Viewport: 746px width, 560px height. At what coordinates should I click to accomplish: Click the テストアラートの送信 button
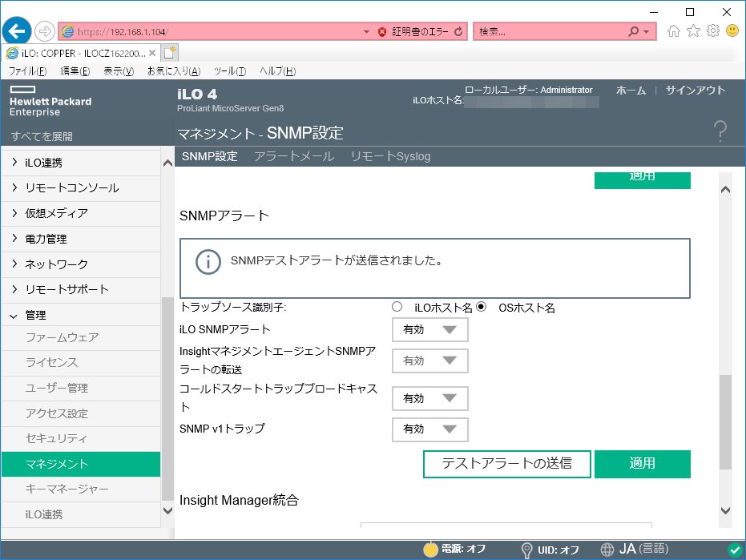(506, 464)
